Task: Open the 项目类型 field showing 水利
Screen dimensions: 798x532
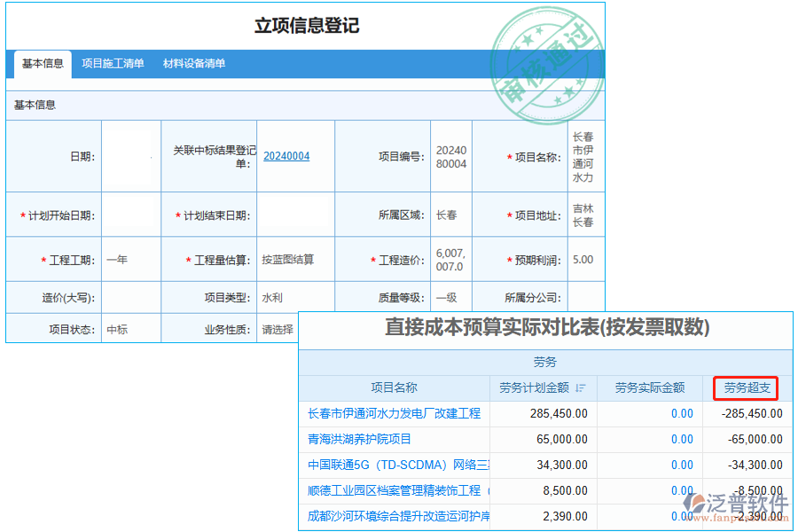Action: (295, 297)
